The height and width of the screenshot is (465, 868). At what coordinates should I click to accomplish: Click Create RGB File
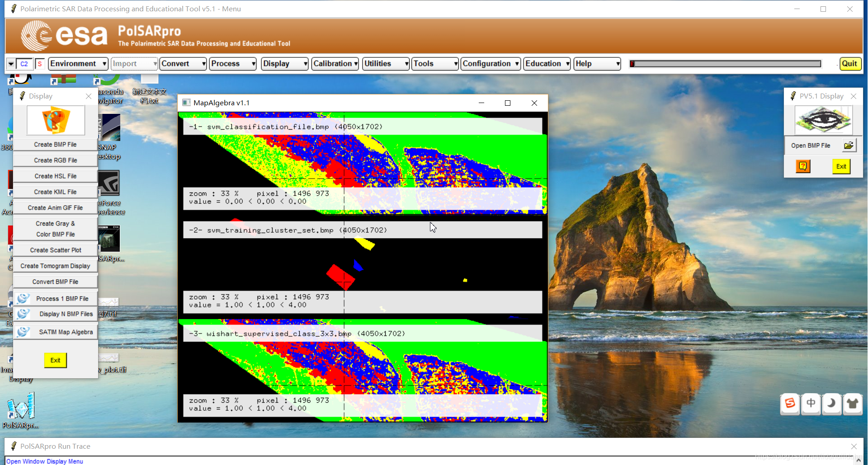point(55,160)
